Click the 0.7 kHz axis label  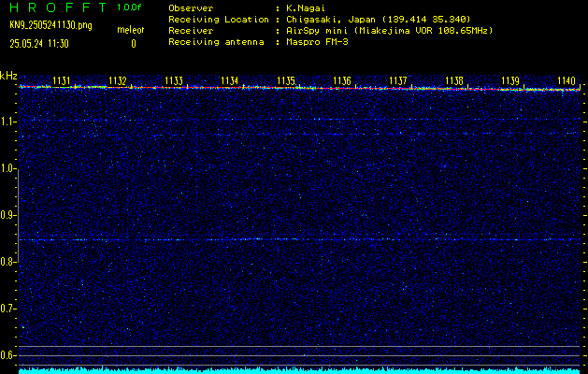point(7,309)
